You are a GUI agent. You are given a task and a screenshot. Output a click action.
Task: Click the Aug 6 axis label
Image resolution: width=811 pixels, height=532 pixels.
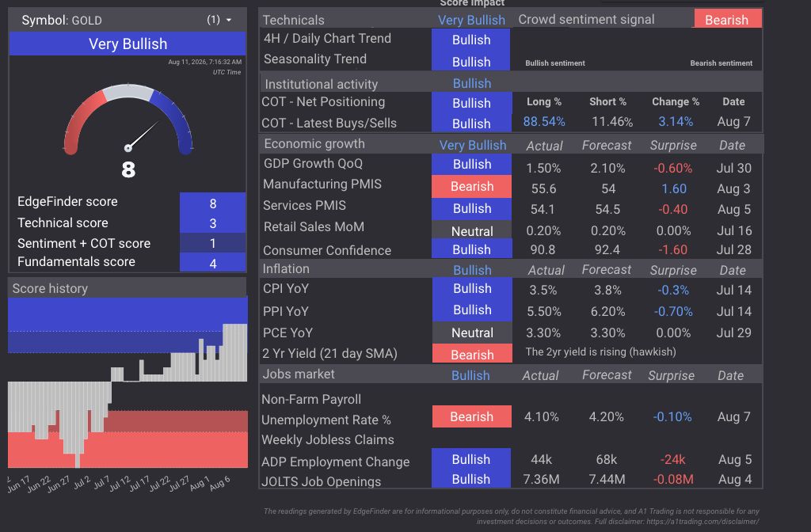219,484
